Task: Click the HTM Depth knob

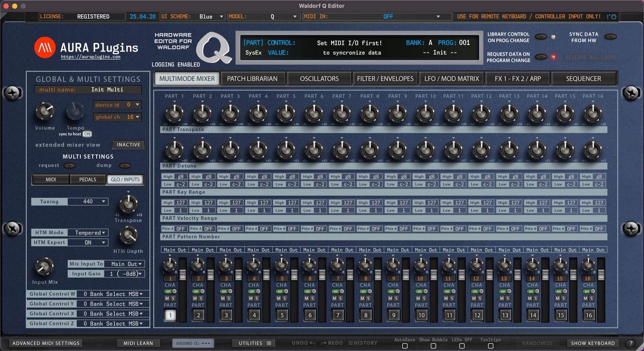Action: click(128, 236)
